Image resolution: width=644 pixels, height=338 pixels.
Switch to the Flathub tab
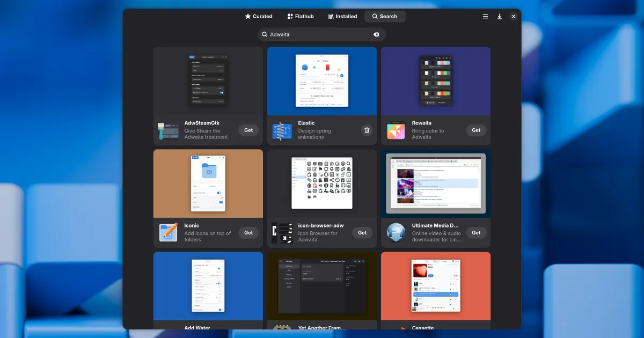(x=300, y=17)
